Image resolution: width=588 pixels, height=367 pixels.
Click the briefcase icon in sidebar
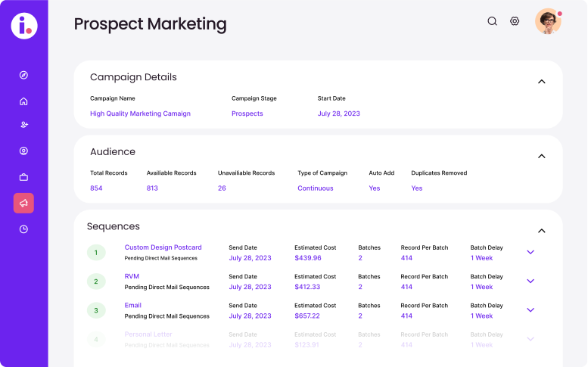(23, 177)
